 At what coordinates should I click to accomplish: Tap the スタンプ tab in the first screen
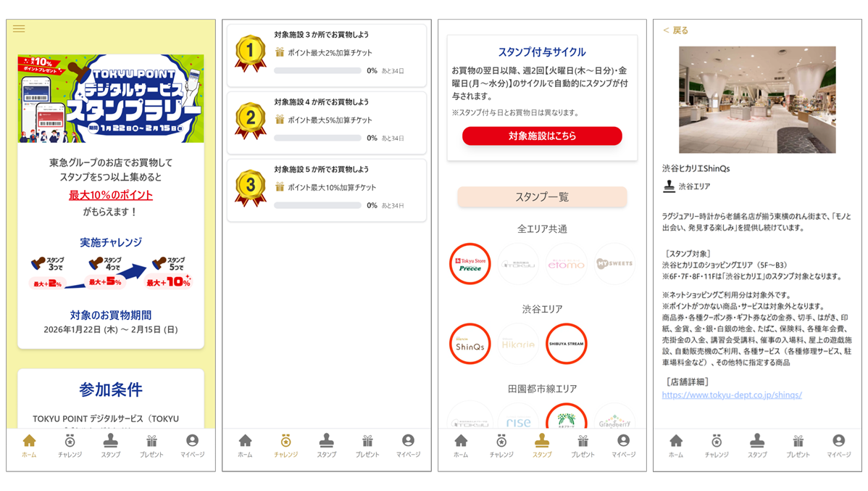coord(111,445)
